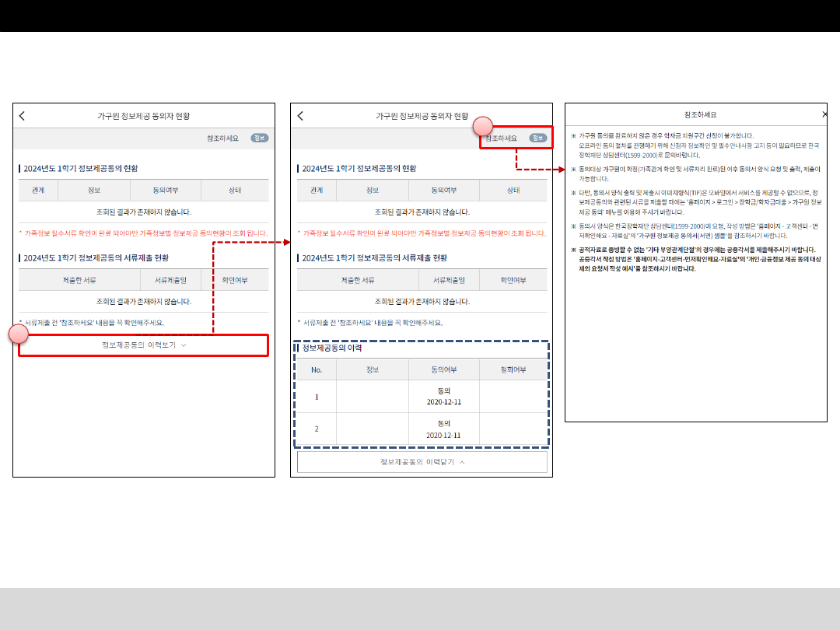Screen dimensions: 840x630
Task: Open the 참조하세요 notice on the left screen
Action: (x=222, y=138)
